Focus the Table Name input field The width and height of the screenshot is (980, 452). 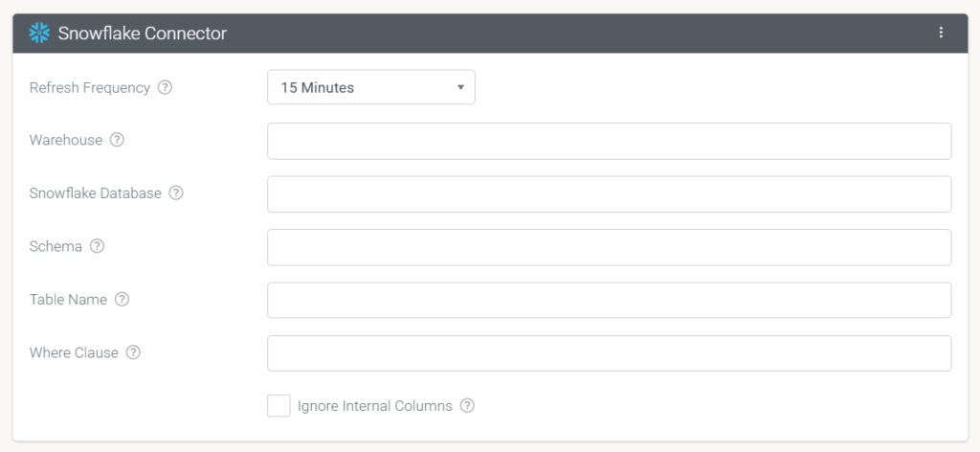pyautogui.click(x=610, y=300)
